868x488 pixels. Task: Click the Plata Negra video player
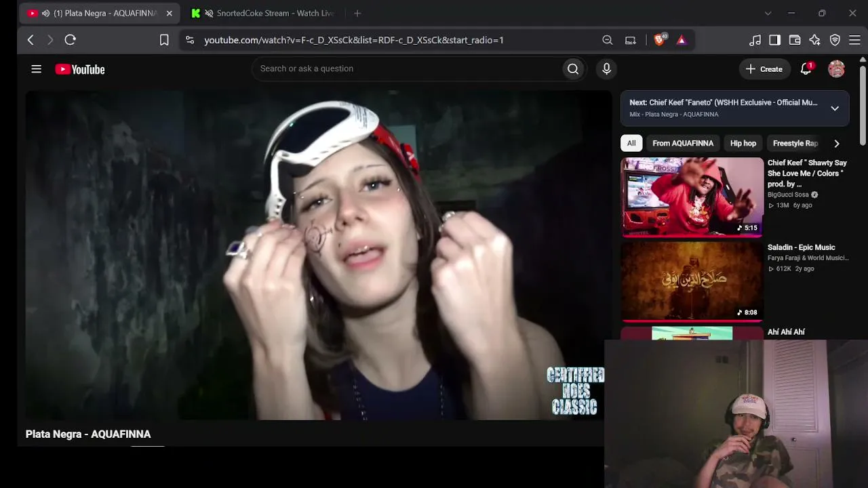coord(319,256)
